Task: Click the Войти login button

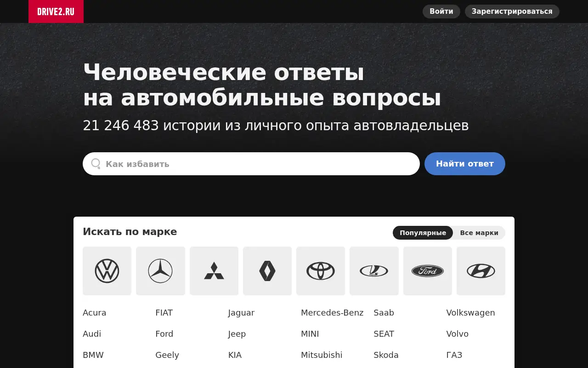Action: [441, 11]
